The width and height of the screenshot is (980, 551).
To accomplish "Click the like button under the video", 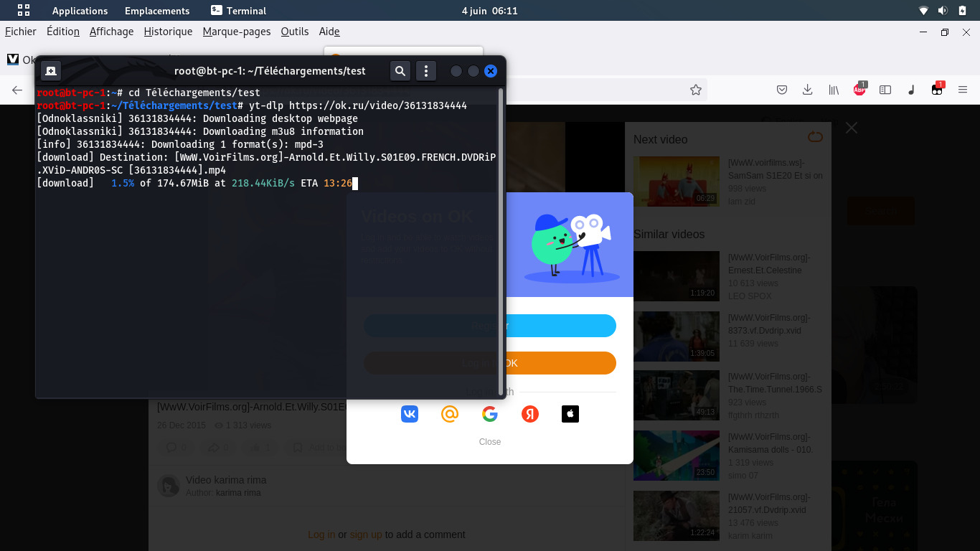I will 260,448.
